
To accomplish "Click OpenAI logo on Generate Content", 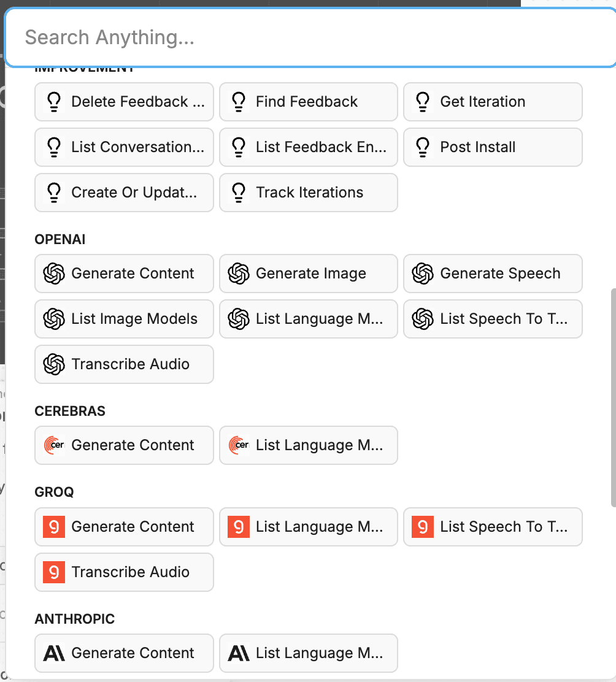I will pyautogui.click(x=54, y=274).
